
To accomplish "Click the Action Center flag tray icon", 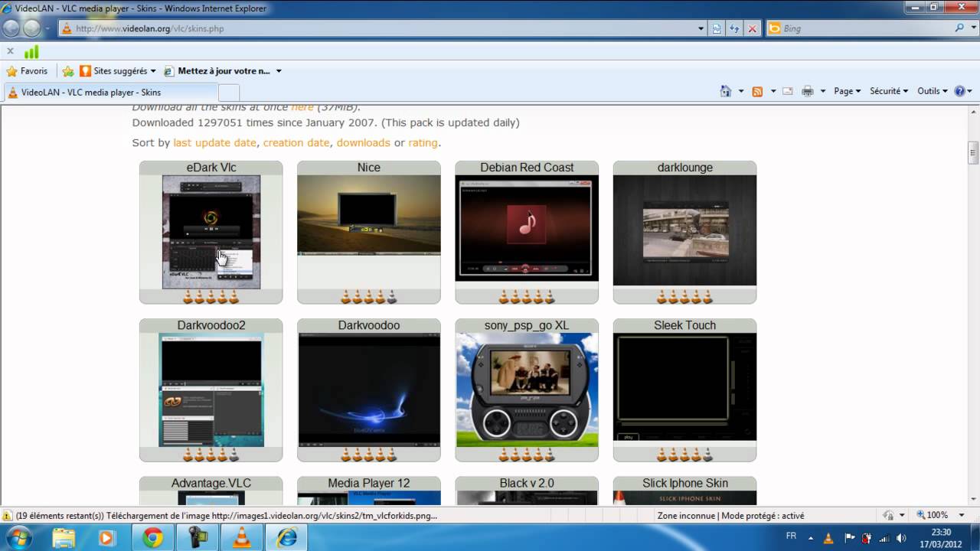I will pos(850,537).
